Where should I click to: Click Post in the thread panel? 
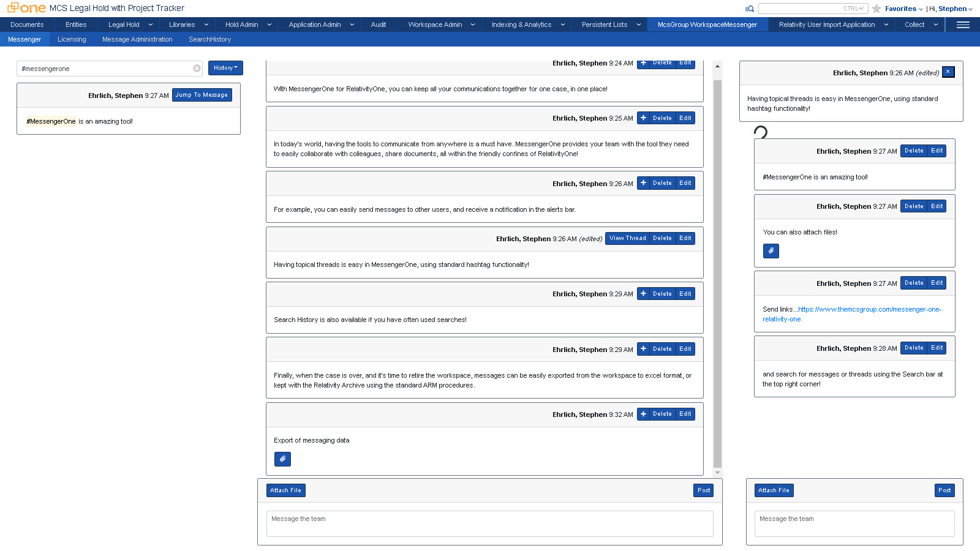pyautogui.click(x=944, y=490)
